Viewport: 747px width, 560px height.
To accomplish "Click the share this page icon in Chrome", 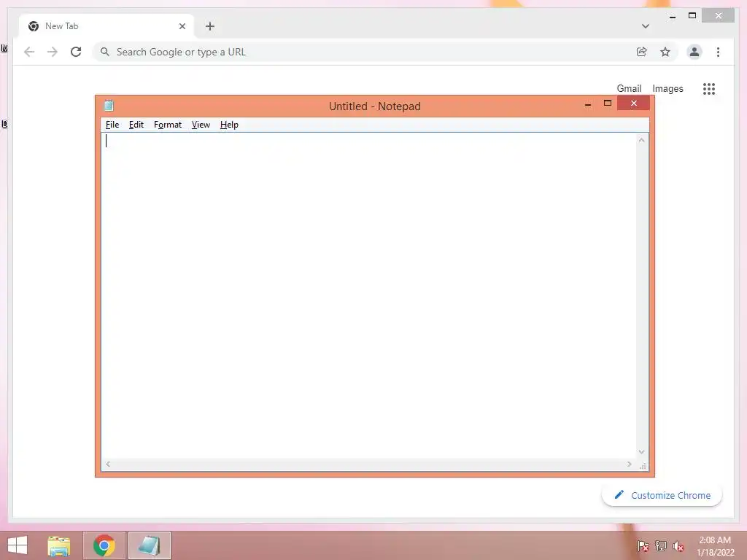I will [x=642, y=52].
